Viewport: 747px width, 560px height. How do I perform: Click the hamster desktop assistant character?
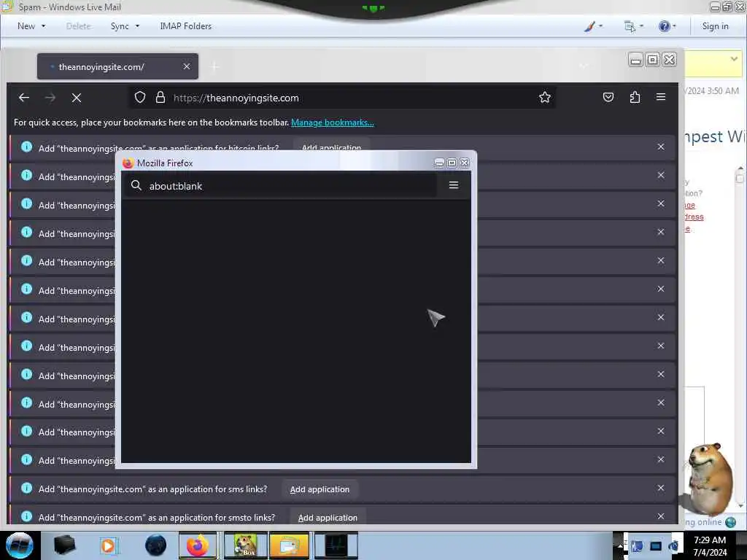click(x=711, y=480)
